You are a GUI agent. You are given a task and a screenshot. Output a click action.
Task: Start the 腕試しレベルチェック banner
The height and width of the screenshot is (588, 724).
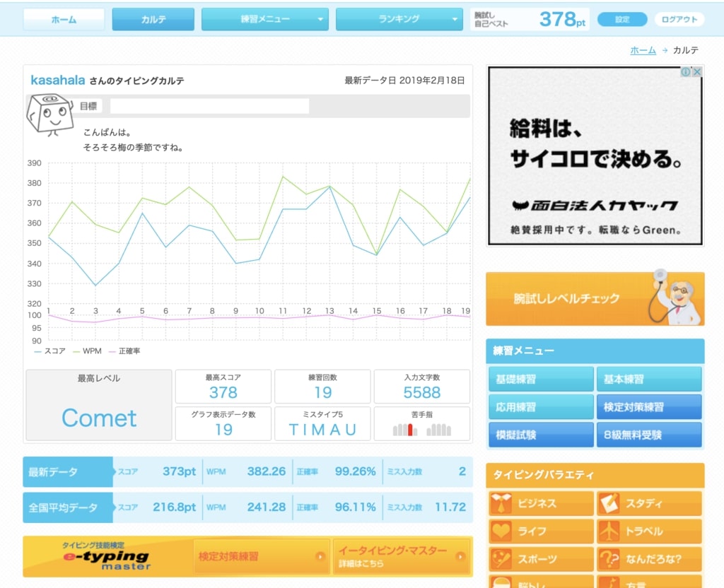[595, 299]
